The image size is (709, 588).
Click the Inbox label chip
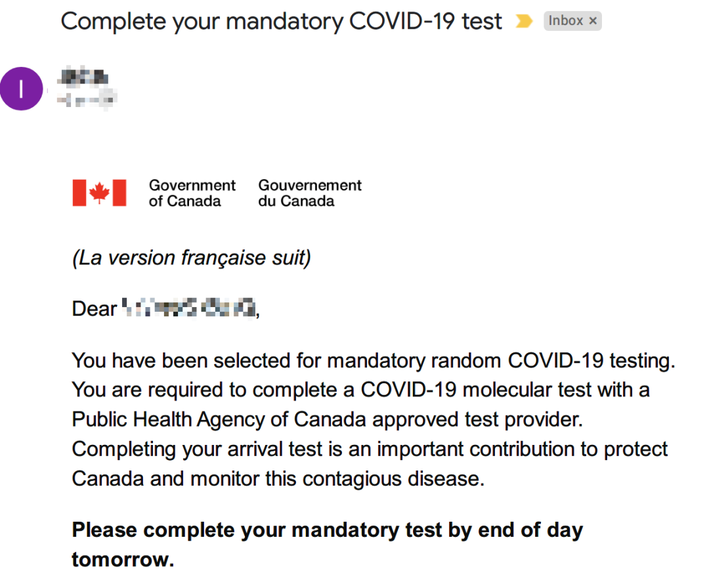pos(572,21)
